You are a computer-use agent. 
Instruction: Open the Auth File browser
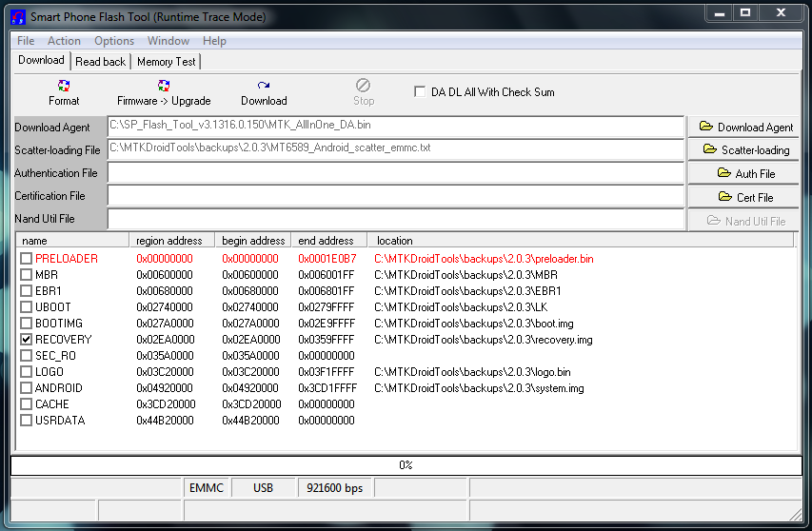tap(744, 174)
